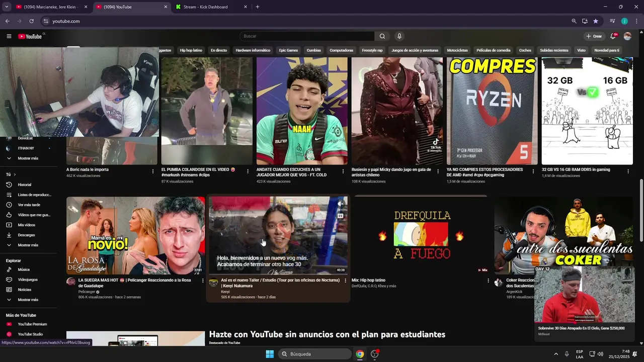The width and height of the screenshot is (644, 362).
Task: Open Vídeos que me gustan
Action: pos(29,215)
